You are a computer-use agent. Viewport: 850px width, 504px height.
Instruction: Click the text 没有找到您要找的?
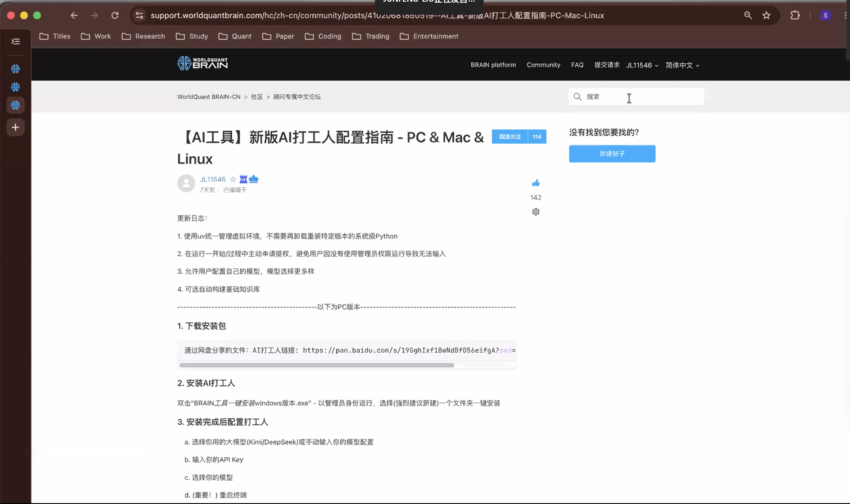pyautogui.click(x=604, y=132)
